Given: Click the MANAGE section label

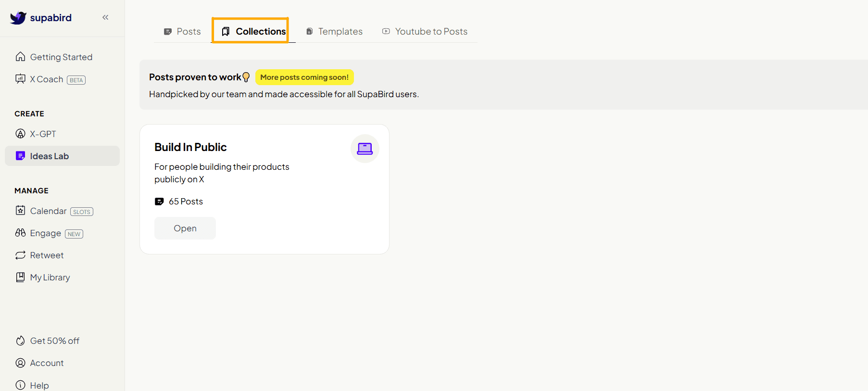Looking at the screenshot, I should click(31, 191).
